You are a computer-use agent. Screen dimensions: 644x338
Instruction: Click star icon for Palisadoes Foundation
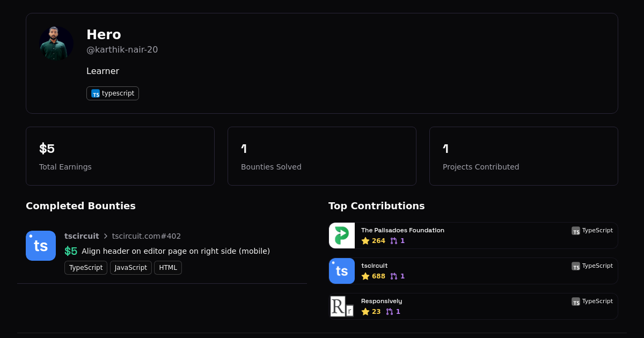pos(365,241)
